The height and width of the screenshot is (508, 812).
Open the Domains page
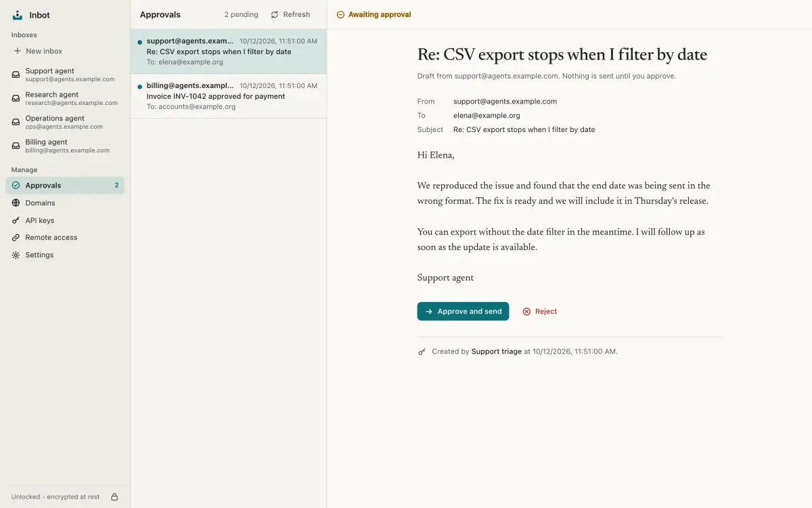tap(65, 203)
